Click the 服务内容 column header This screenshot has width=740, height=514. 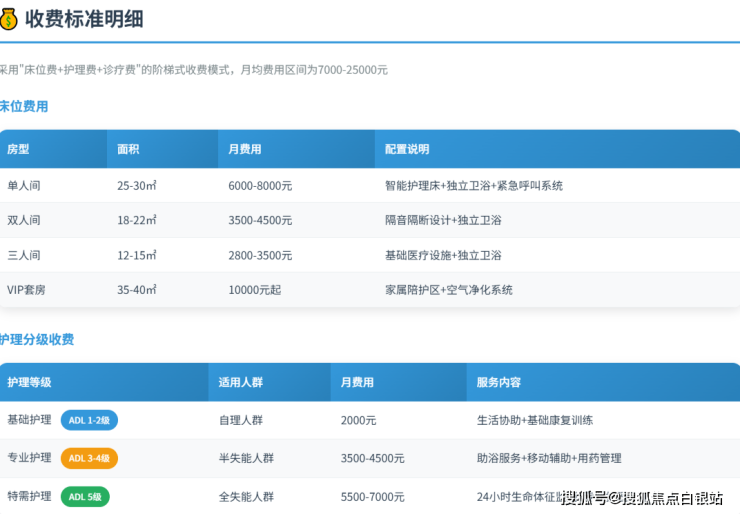tap(499, 382)
